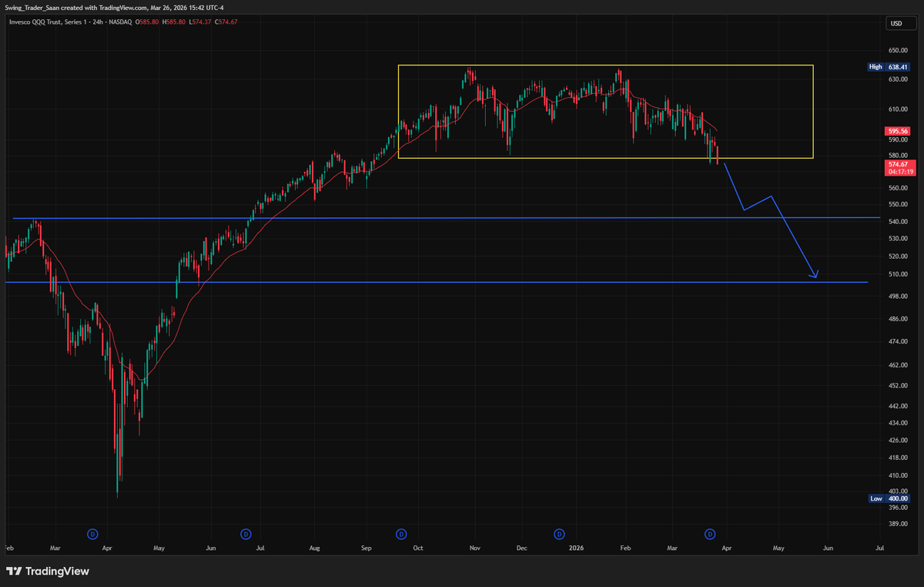924x587 pixels.
Task: Click the 389.00 price axis label
Action: [x=898, y=524]
